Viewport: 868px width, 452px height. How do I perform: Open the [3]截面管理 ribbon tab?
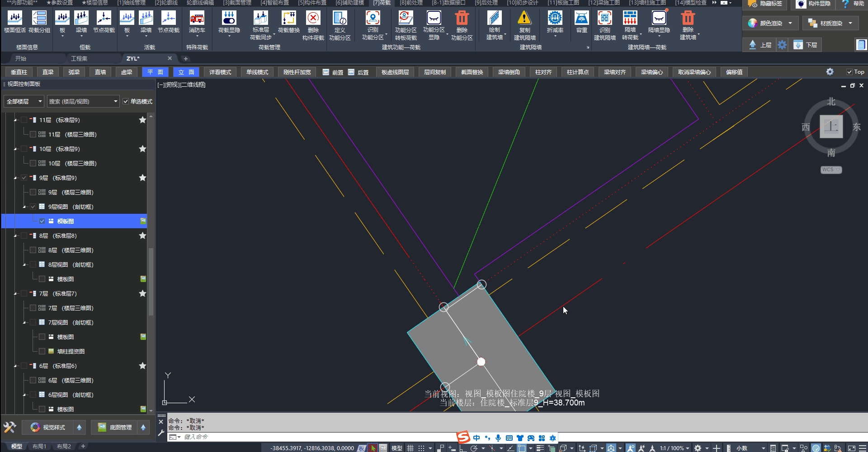point(237,3)
